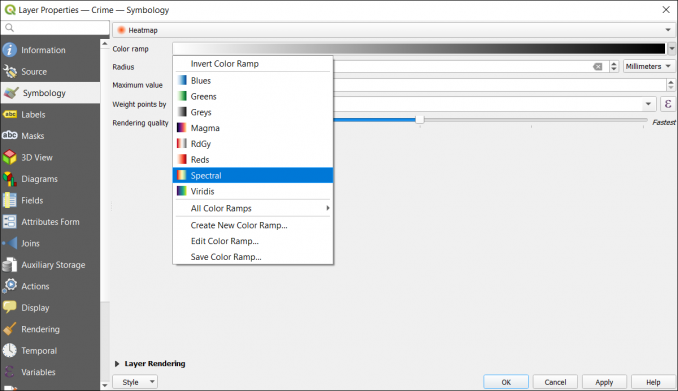Choose the Blues color ramp

pos(253,80)
